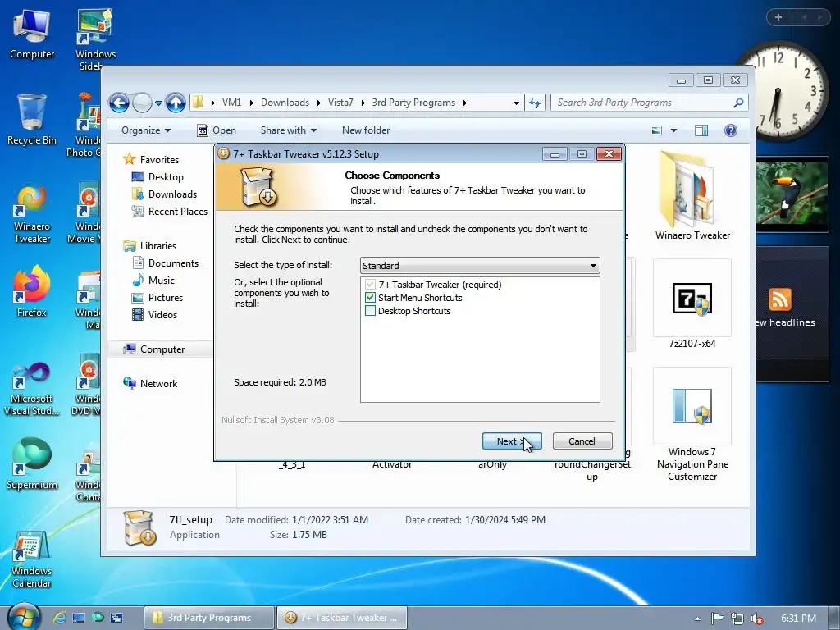Open the Start menu orb
This screenshot has height=630, width=840.
(x=24, y=617)
